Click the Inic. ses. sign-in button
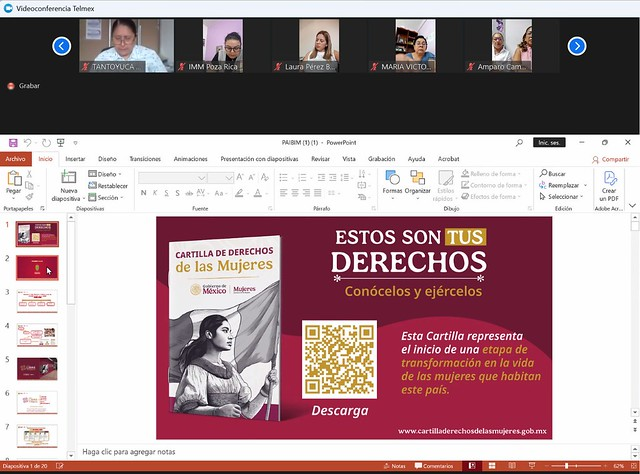Viewport: 640px width, 474px height. coord(549,143)
